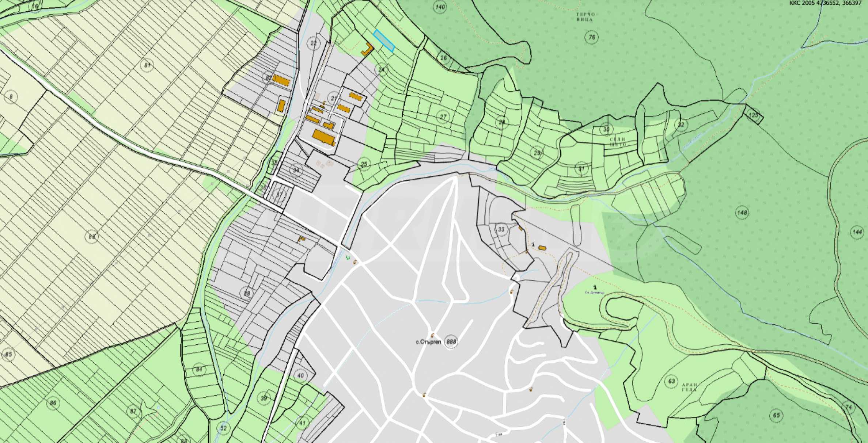Select circled number 81 in the farmland
This screenshot has width=868, height=443.
click(147, 65)
